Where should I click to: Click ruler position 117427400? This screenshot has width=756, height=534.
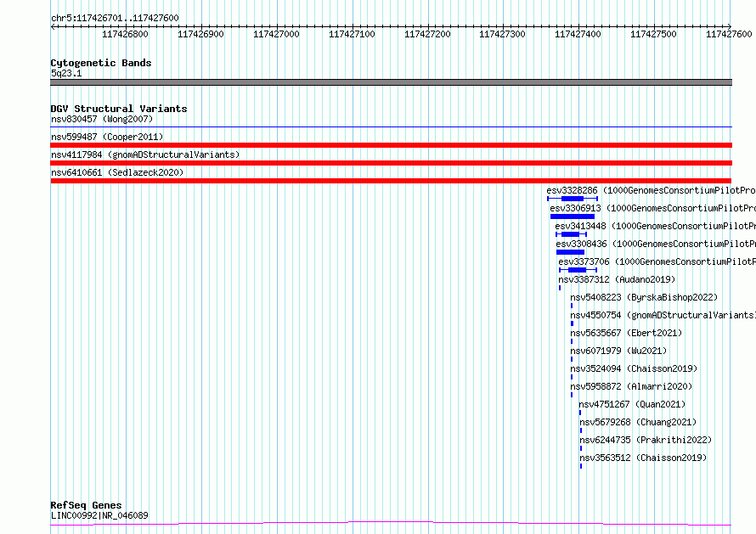(578, 34)
